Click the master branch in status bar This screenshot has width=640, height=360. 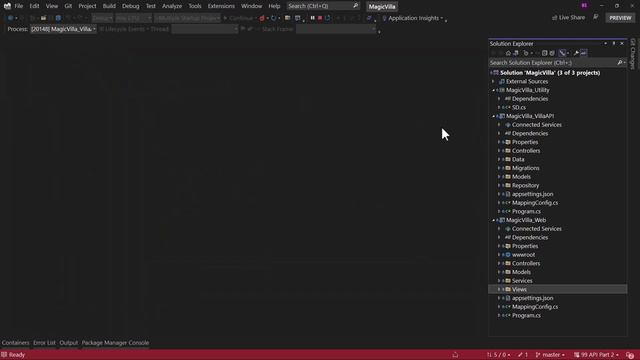(x=550, y=355)
